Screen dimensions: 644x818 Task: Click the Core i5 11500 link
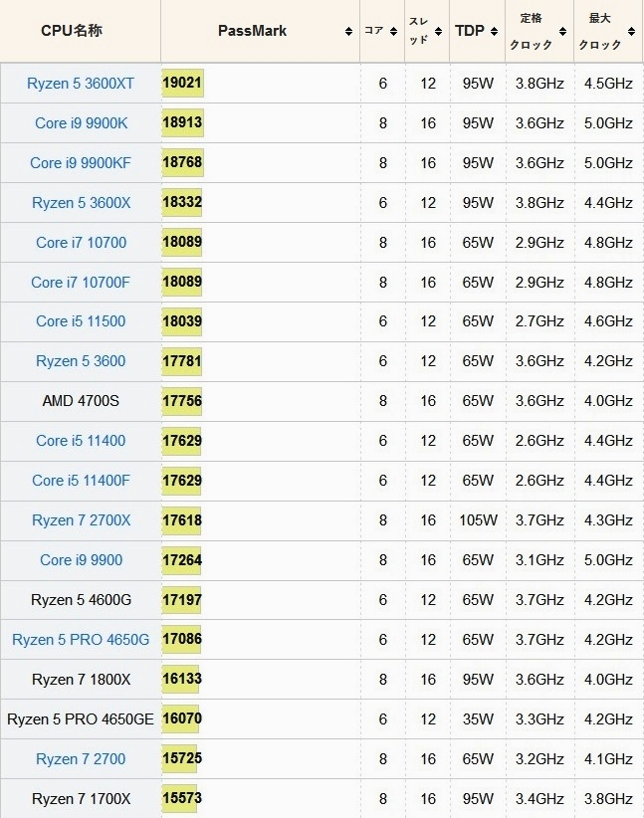pyautogui.click(x=81, y=321)
